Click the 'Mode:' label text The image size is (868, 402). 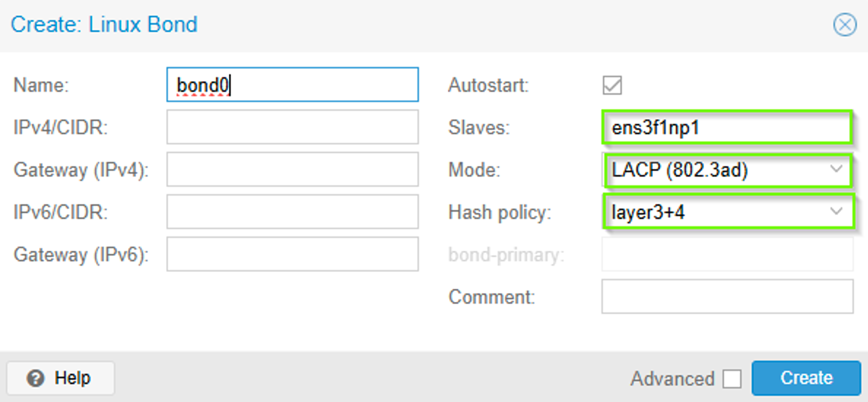click(x=474, y=170)
